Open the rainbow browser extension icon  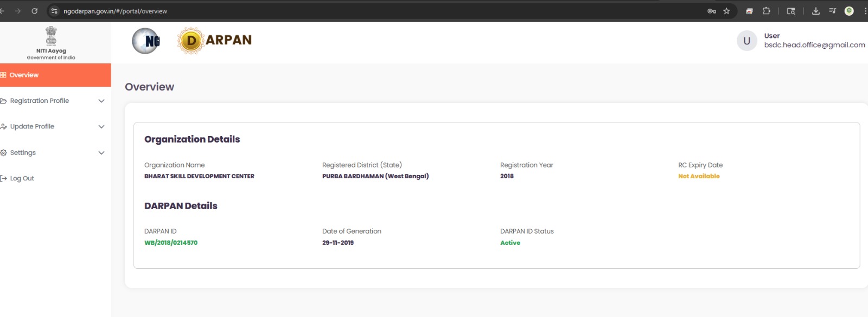pyautogui.click(x=749, y=11)
